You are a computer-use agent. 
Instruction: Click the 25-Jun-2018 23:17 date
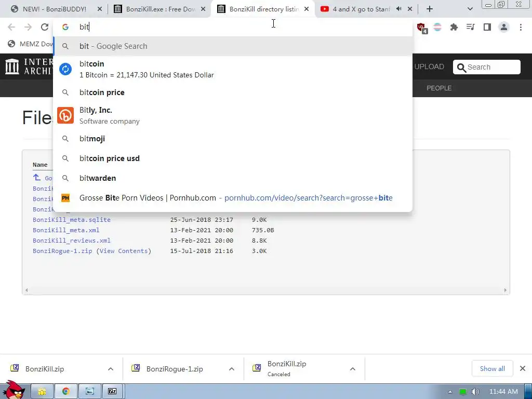coord(202,220)
